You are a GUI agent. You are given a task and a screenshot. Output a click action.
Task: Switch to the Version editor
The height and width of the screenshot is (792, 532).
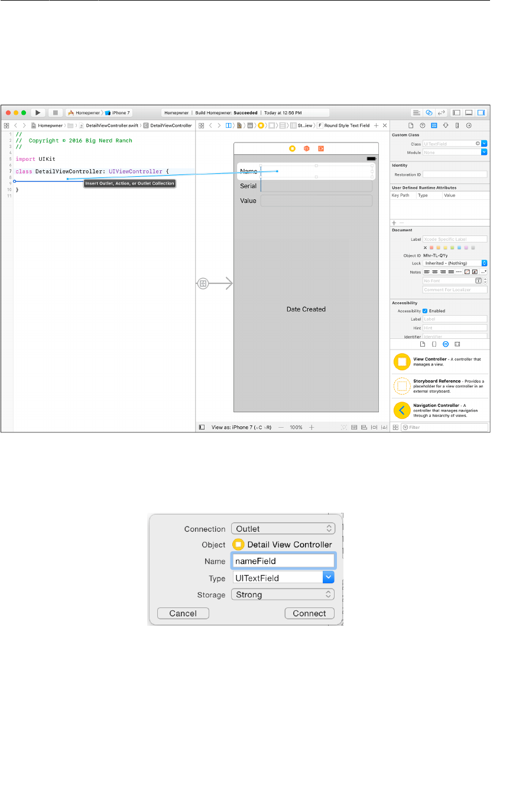[x=441, y=112]
